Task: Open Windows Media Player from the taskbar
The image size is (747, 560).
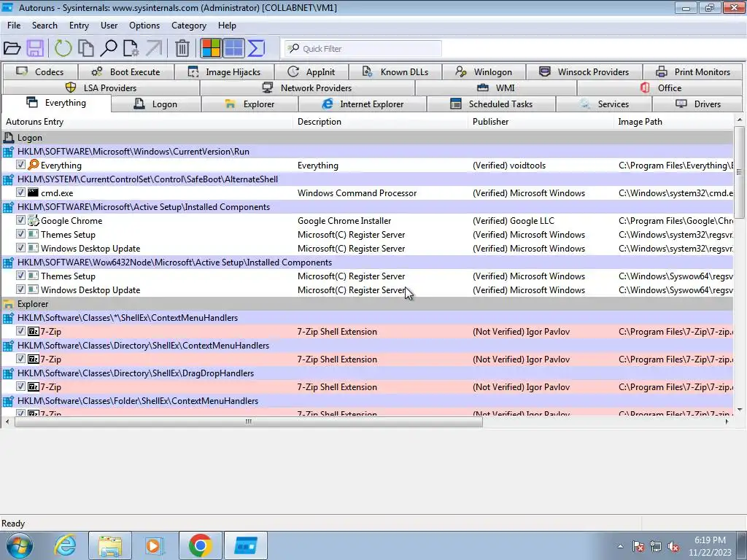Action: pyautogui.click(x=155, y=545)
